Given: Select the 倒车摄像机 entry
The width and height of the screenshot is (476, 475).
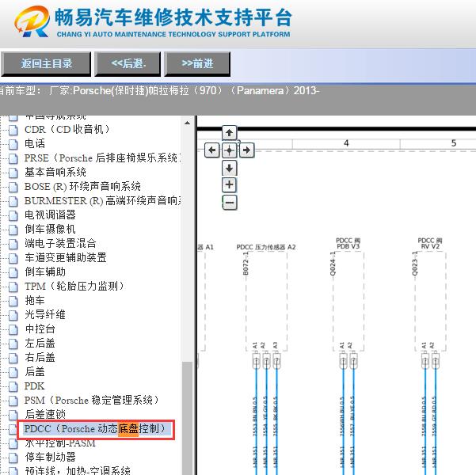Looking at the screenshot, I should (x=50, y=229).
